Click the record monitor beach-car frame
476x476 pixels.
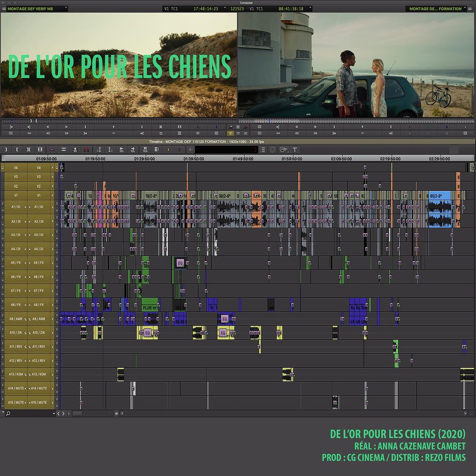click(x=357, y=65)
